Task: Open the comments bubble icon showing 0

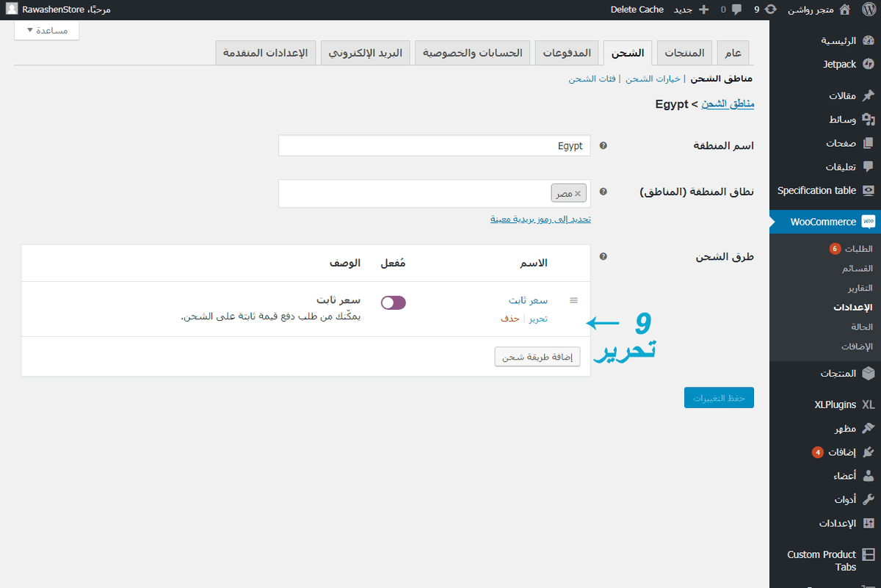Action: point(736,10)
